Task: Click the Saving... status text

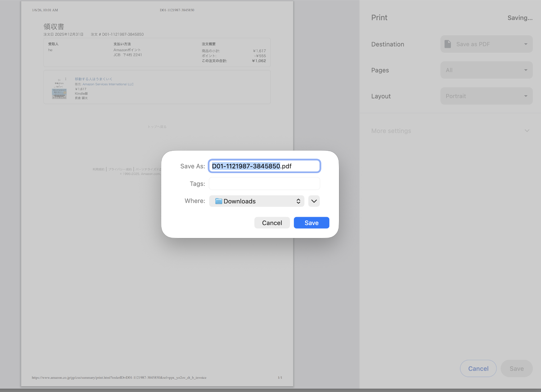Action: [520, 18]
